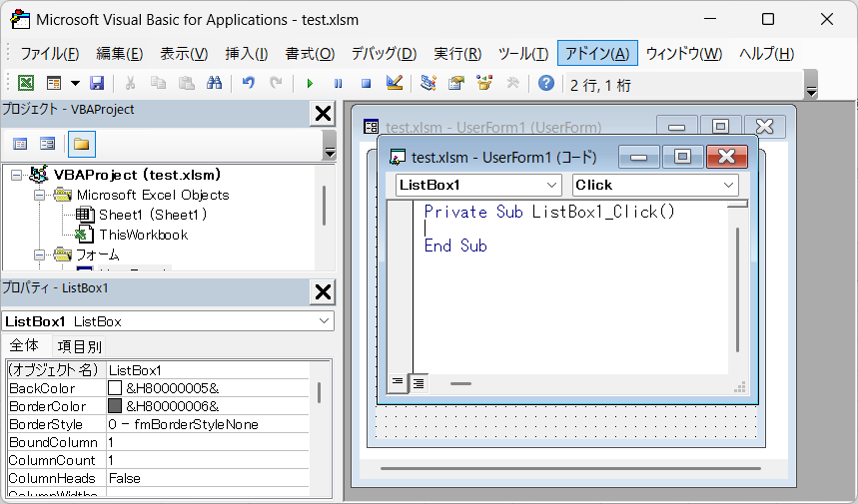858x504 pixels.
Task: Open Project Explorer toolbar icon
Action: coord(428,83)
